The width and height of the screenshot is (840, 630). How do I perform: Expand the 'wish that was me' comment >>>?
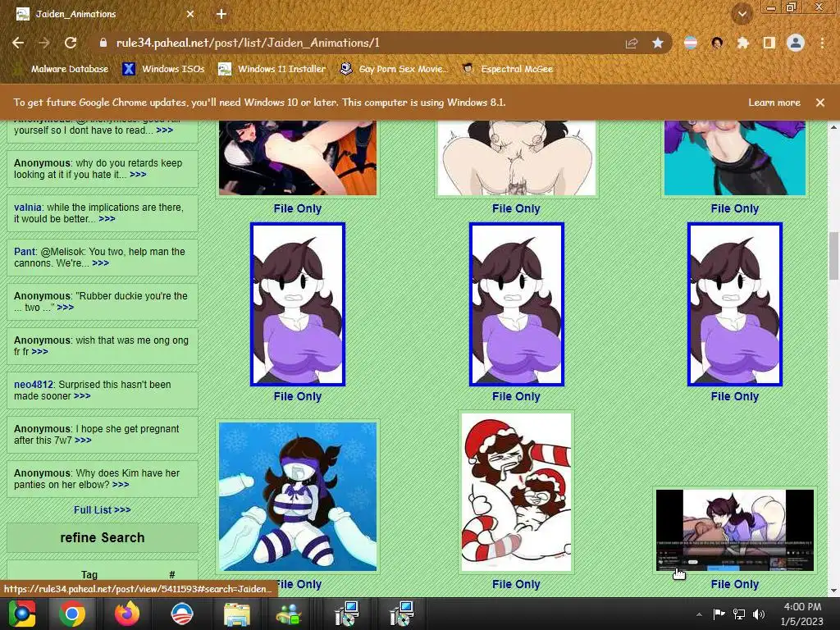[x=39, y=352]
